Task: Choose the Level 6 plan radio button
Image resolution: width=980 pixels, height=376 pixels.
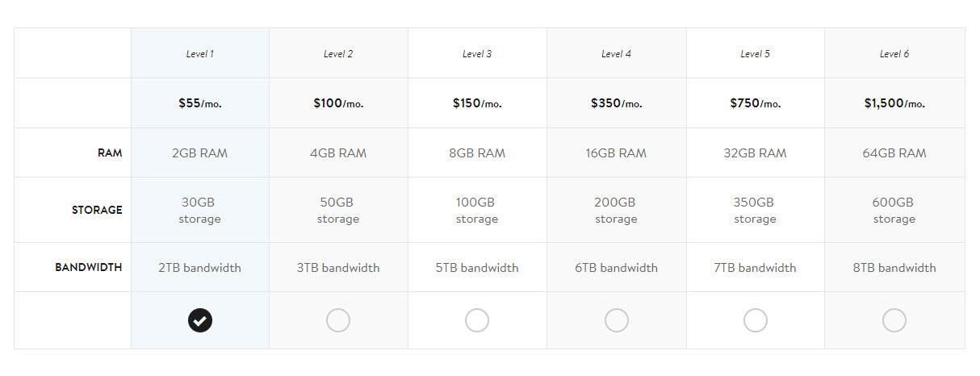Action: 894,320
